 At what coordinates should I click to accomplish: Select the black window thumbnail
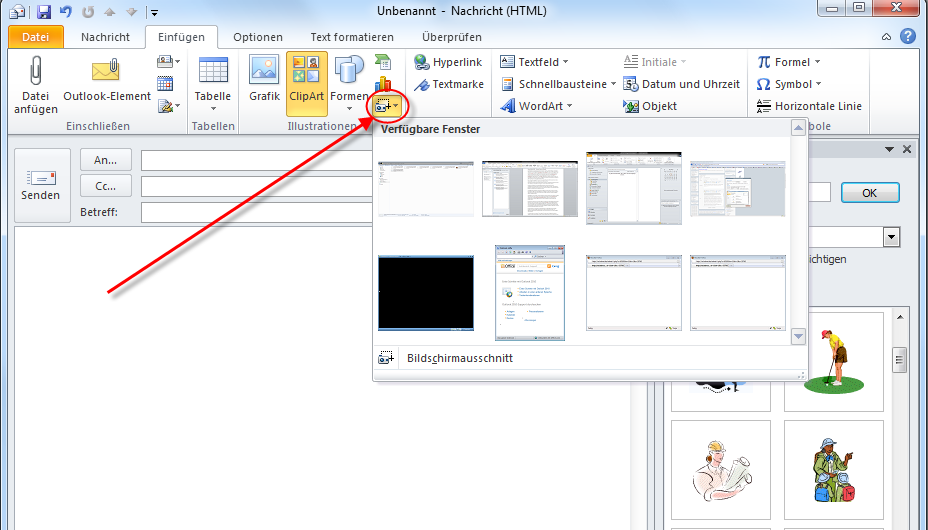click(x=426, y=293)
